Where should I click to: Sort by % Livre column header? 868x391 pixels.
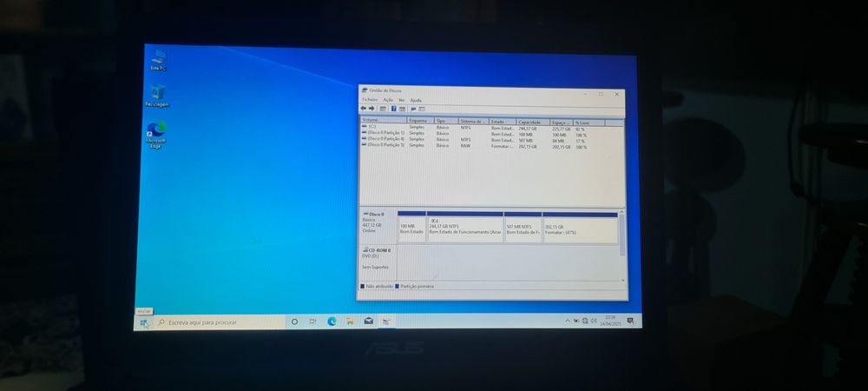[x=589, y=122]
